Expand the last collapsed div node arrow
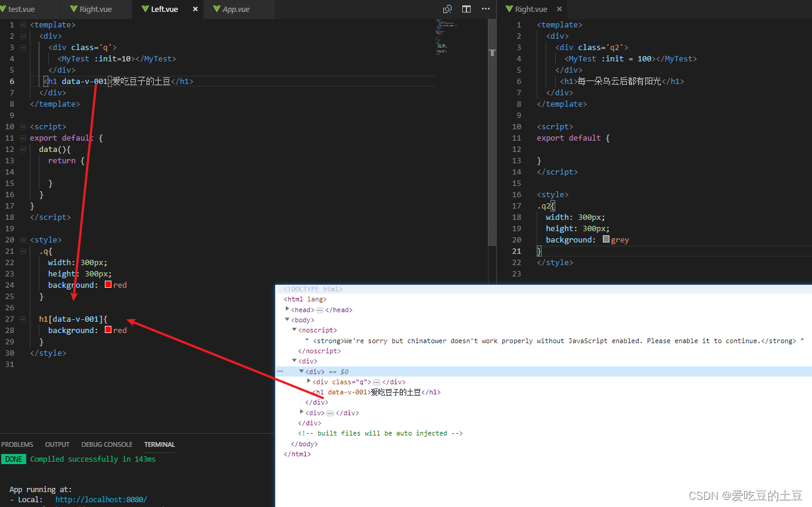812x507 pixels. point(302,412)
